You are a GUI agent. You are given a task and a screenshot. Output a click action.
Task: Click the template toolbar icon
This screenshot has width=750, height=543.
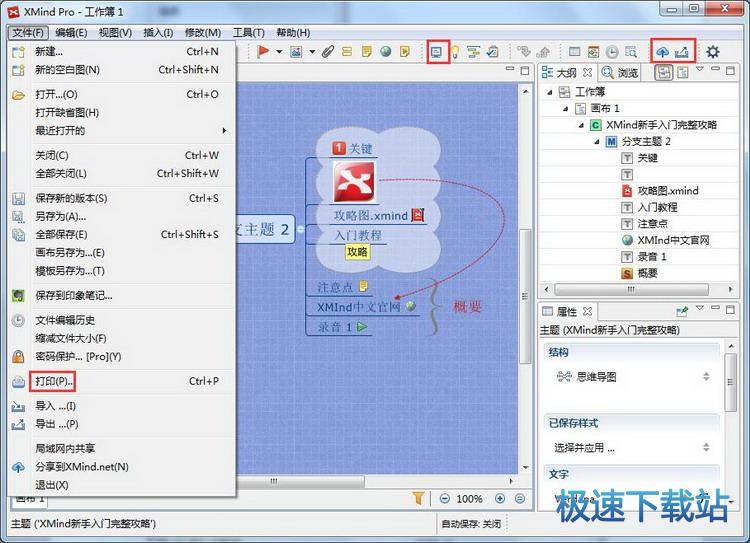(x=593, y=52)
